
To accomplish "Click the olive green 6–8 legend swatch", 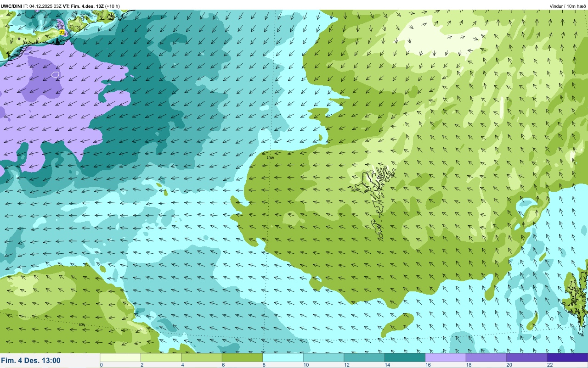I will 242,357.
